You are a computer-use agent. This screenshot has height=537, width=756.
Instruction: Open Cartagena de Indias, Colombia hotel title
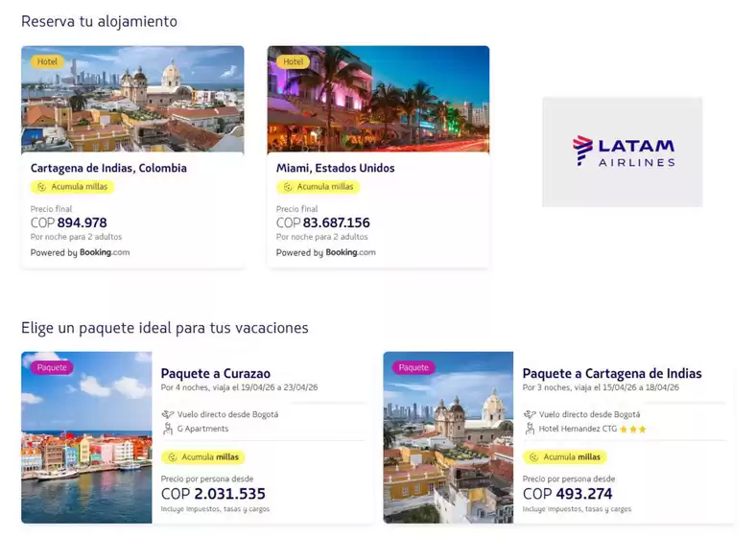tap(108, 168)
